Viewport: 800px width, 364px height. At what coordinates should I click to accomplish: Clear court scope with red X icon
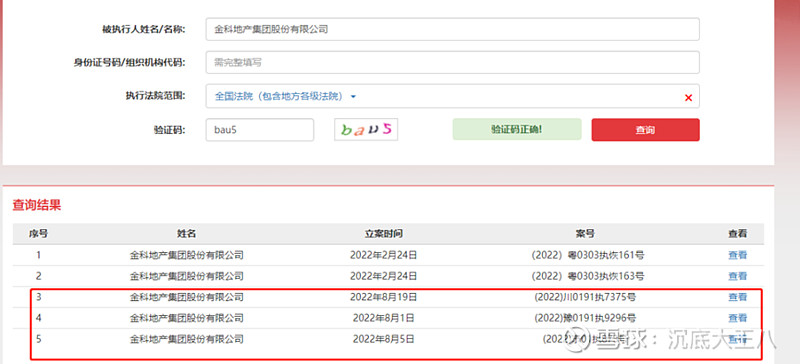[x=688, y=98]
